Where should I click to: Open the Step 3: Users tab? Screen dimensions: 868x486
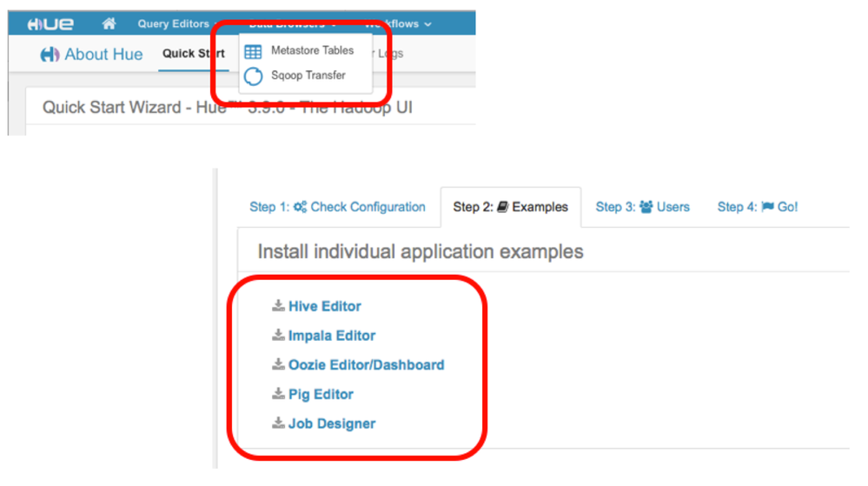(642, 207)
